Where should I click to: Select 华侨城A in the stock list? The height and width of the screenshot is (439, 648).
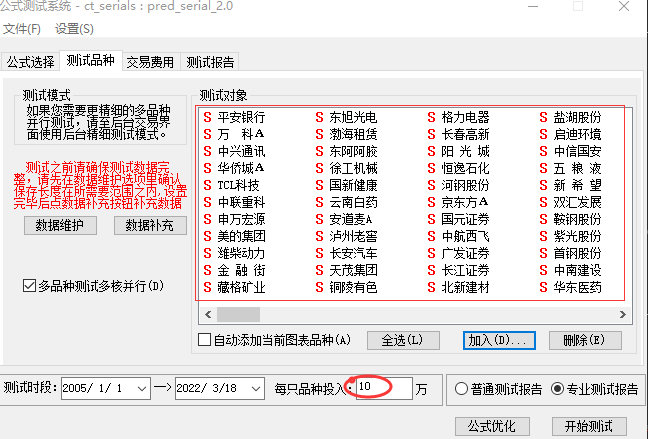pyautogui.click(x=241, y=168)
